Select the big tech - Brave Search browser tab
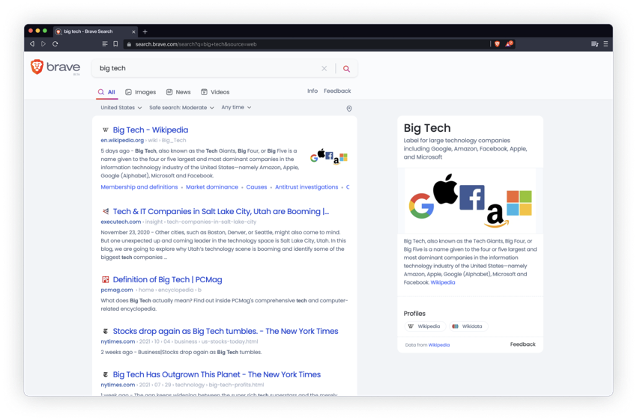The width and height of the screenshot is (638, 420). pos(94,31)
